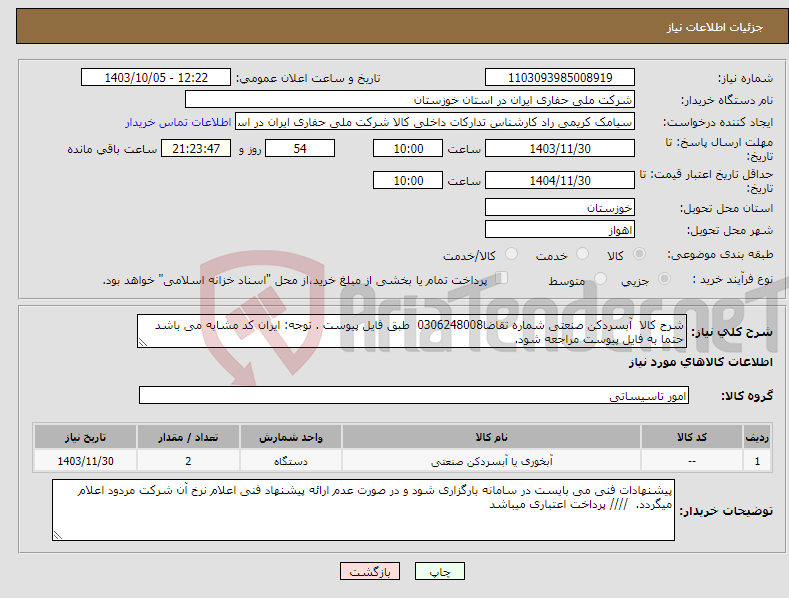Click the کد کالا column header
Screen dimensions: 789x598
(x=692, y=437)
